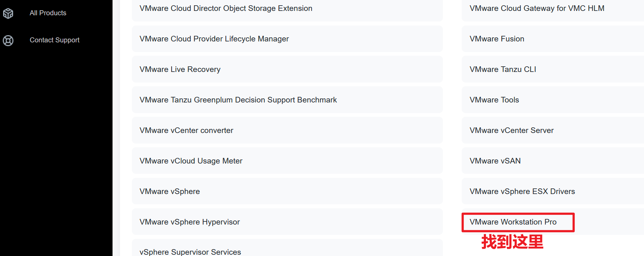Click the Contact Support lifebuoy icon
Image resolution: width=644 pixels, height=256 pixels.
pyautogui.click(x=8, y=40)
